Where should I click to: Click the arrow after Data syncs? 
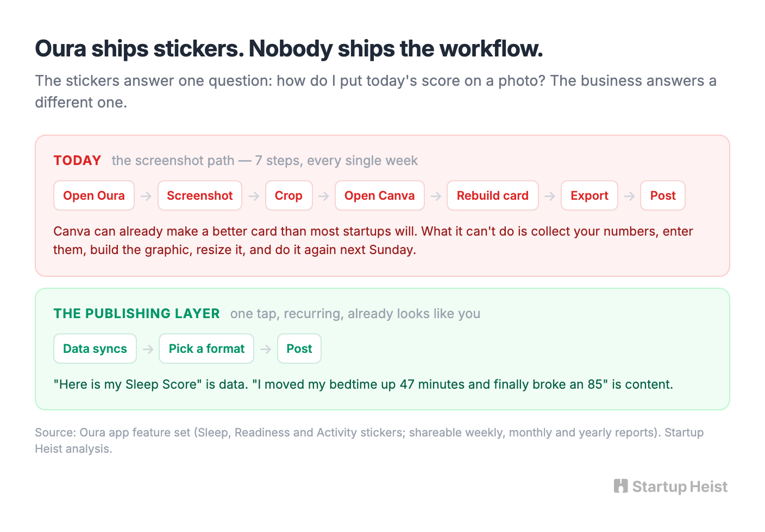tap(148, 349)
